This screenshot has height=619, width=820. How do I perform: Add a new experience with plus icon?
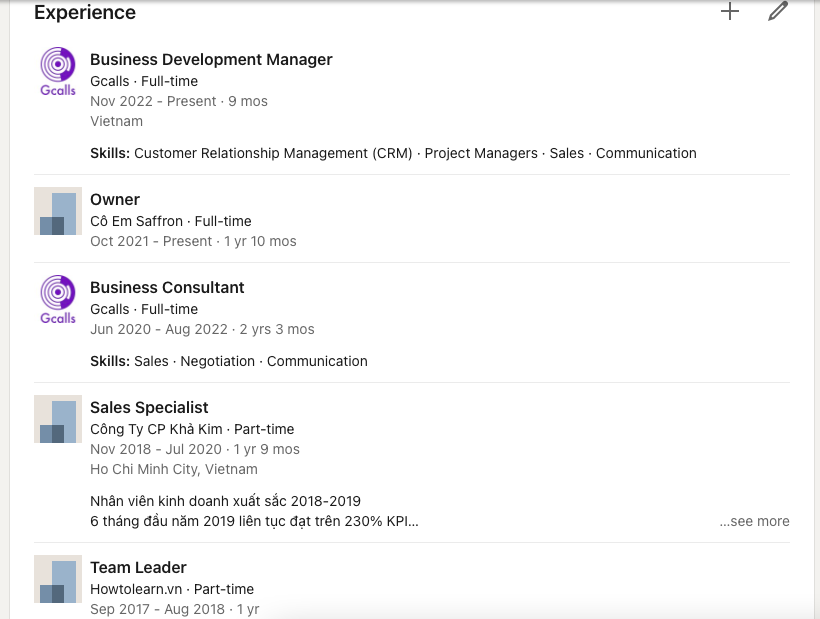click(730, 12)
